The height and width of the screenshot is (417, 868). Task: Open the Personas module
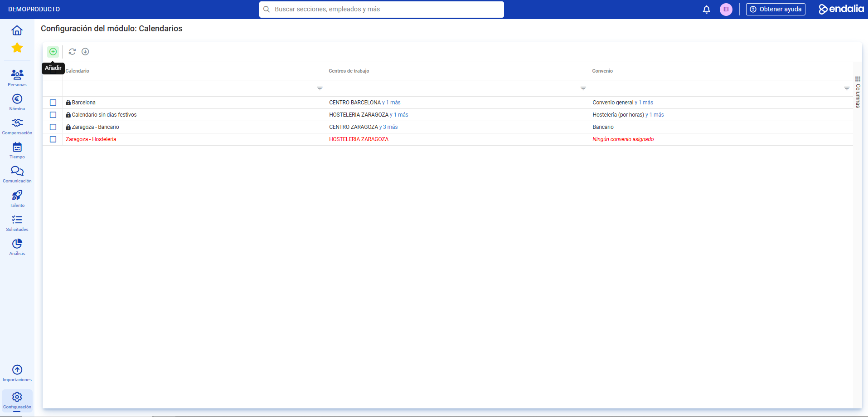17,78
